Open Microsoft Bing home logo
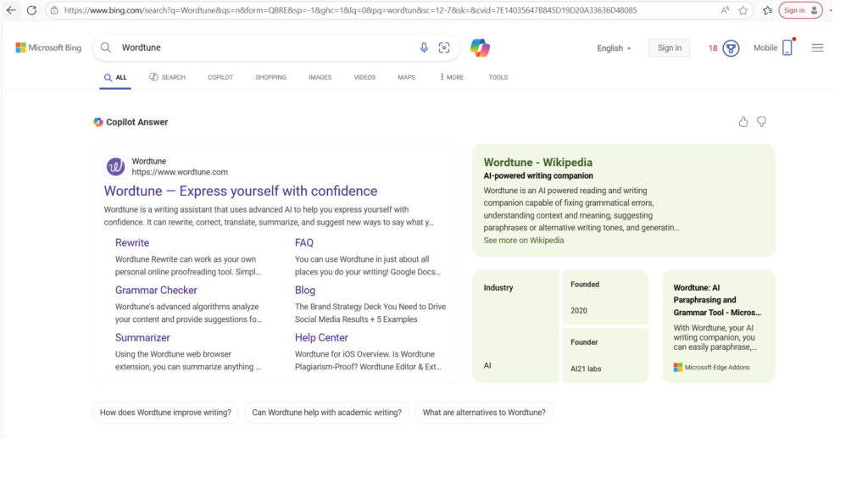The image size is (868, 488). click(x=48, y=47)
